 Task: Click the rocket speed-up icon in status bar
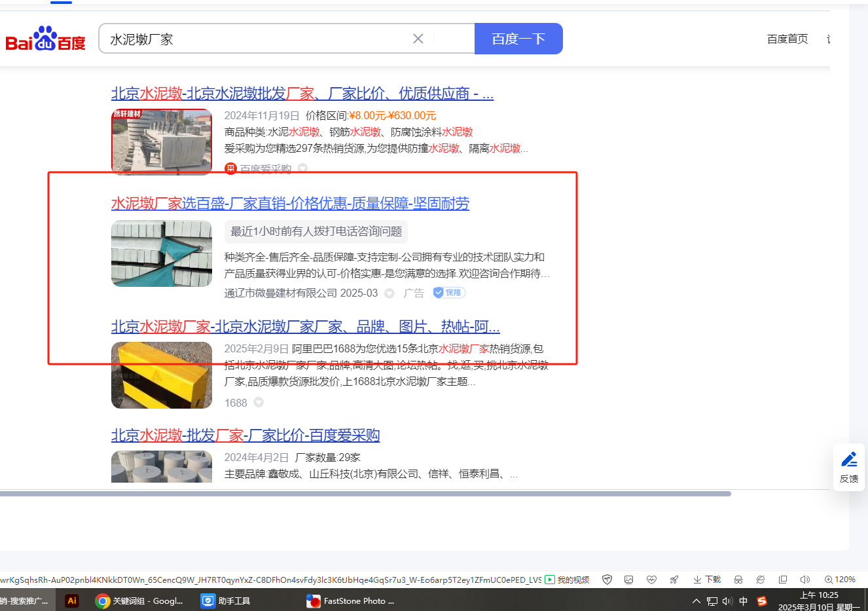coord(674,580)
